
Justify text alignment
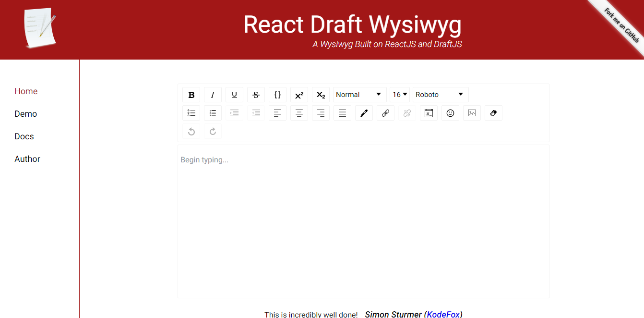point(342,113)
